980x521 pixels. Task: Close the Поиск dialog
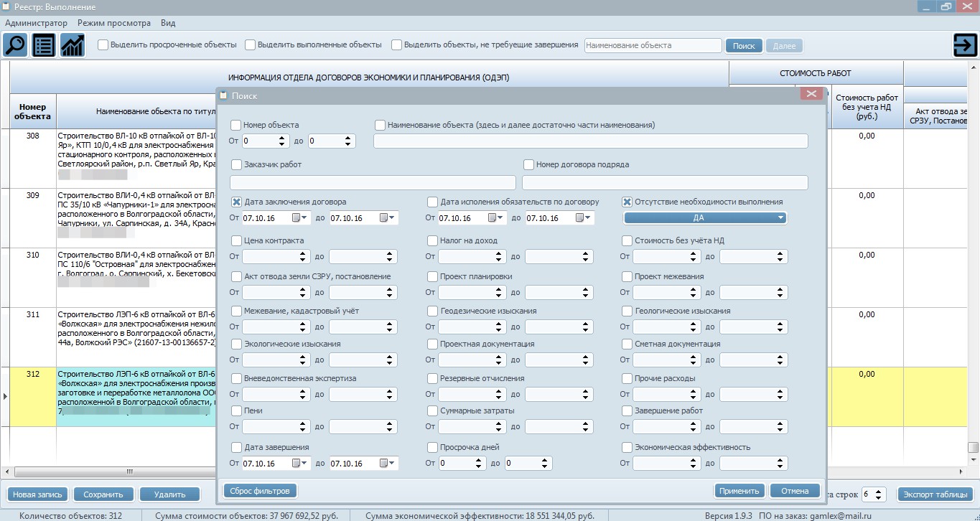(811, 94)
